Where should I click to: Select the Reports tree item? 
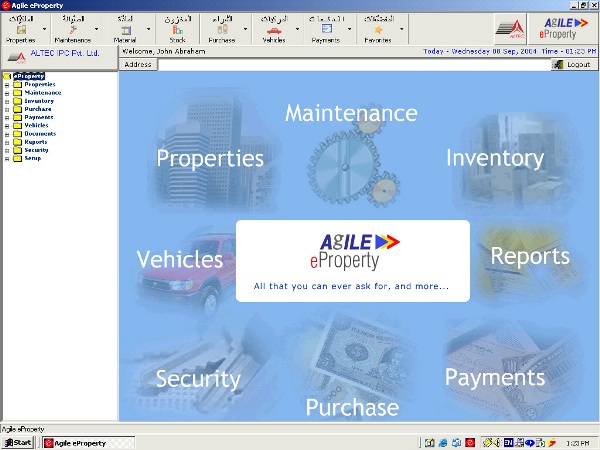click(36, 142)
